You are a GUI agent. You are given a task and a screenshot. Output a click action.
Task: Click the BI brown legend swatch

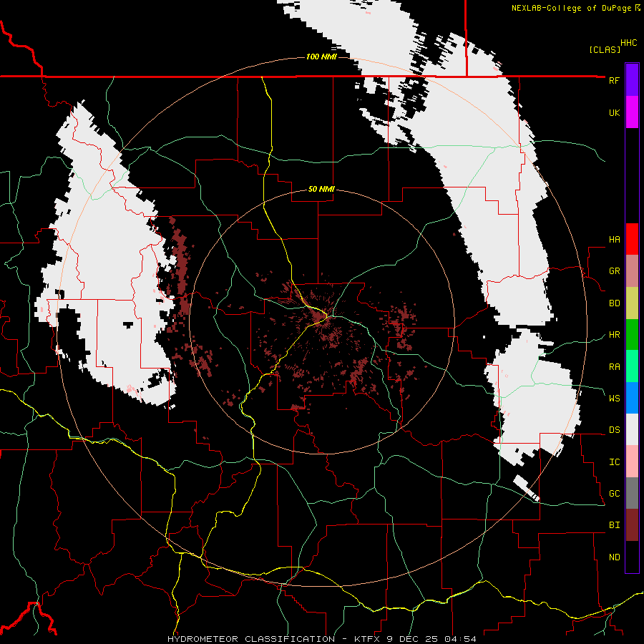[632, 525]
